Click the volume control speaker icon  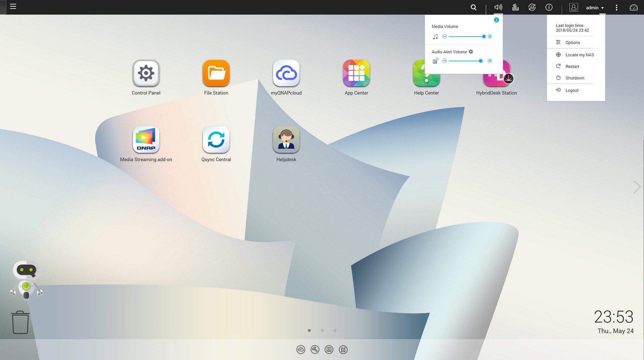tap(498, 7)
